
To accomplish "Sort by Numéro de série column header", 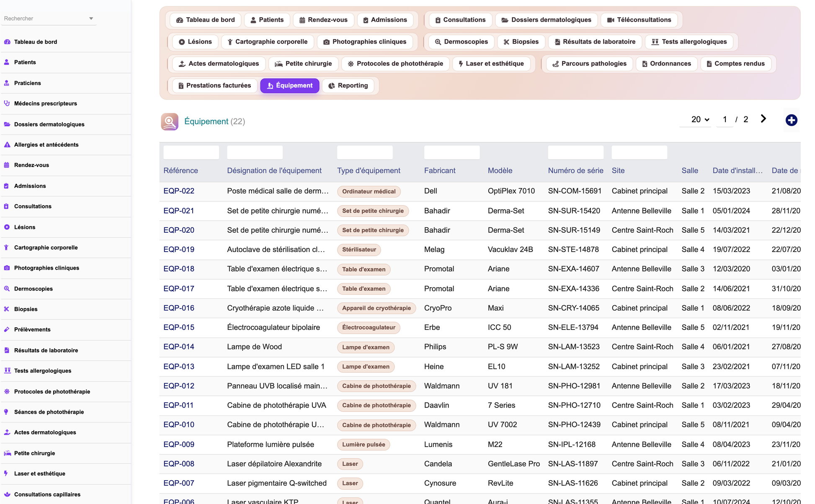I will pos(575,171).
